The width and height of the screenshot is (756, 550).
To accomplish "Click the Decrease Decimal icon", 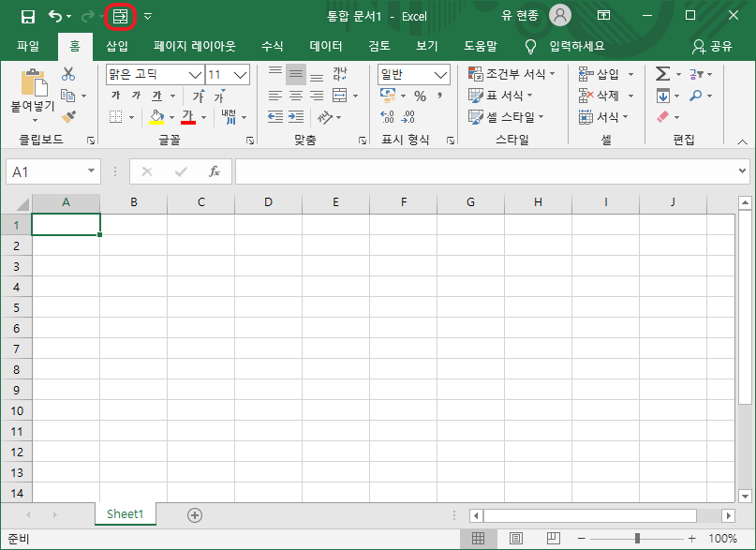I will tap(408, 116).
